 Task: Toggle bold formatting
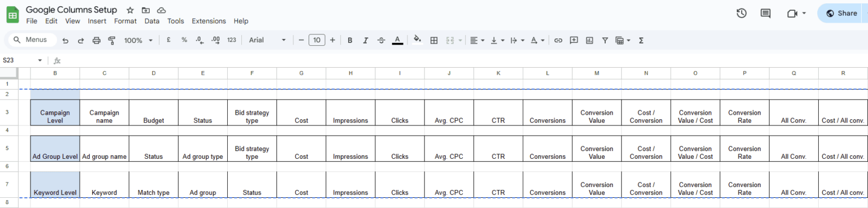350,40
